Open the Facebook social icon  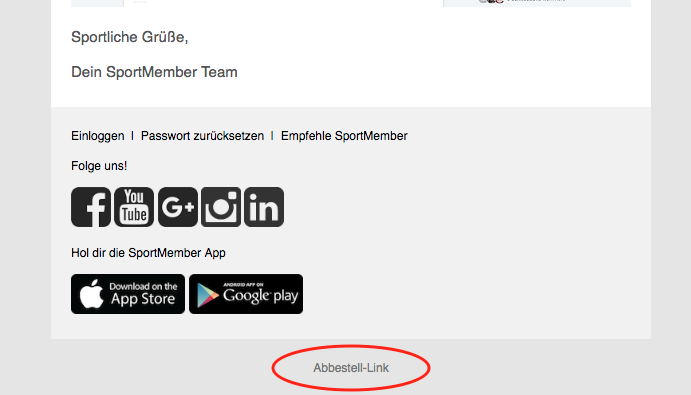coord(91,207)
